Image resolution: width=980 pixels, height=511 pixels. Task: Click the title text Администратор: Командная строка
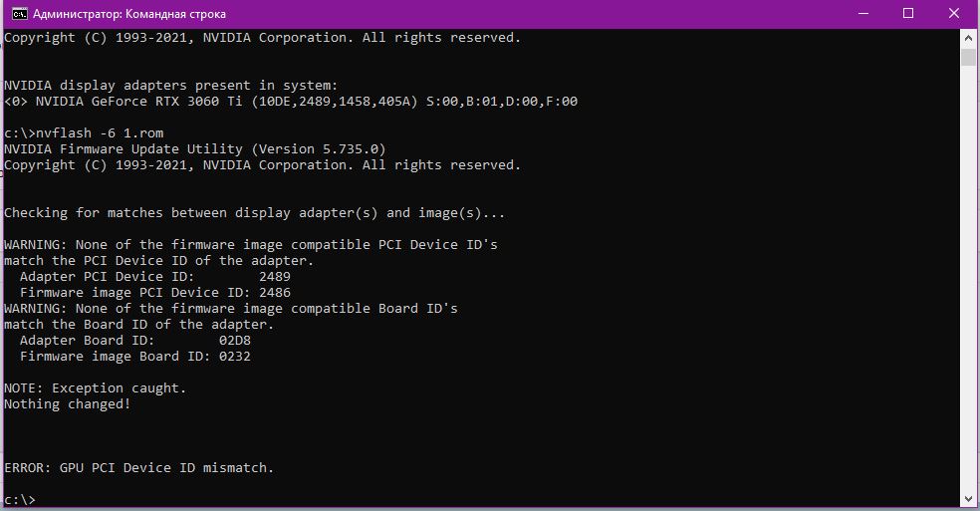pos(129,14)
